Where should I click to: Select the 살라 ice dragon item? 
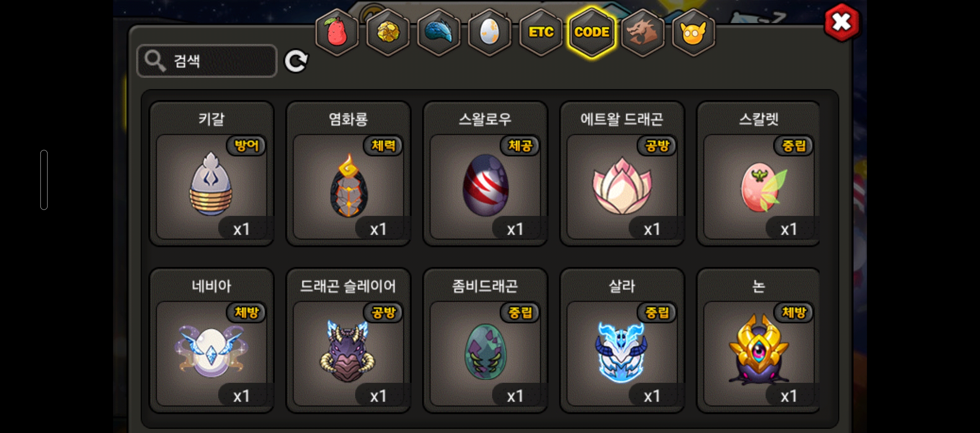(x=622, y=341)
